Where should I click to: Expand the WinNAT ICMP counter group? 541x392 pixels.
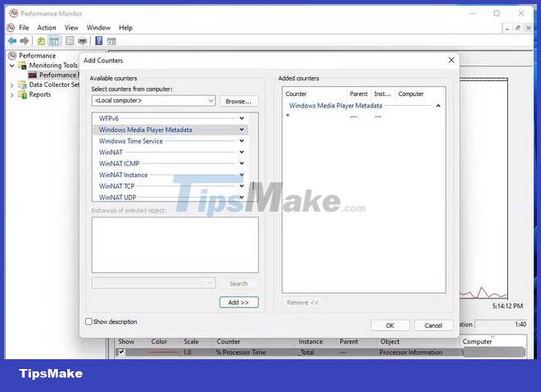pyautogui.click(x=242, y=163)
